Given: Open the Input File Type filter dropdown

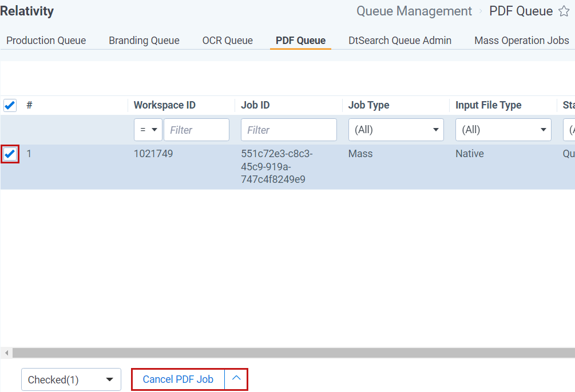Looking at the screenshot, I should coord(503,130).
